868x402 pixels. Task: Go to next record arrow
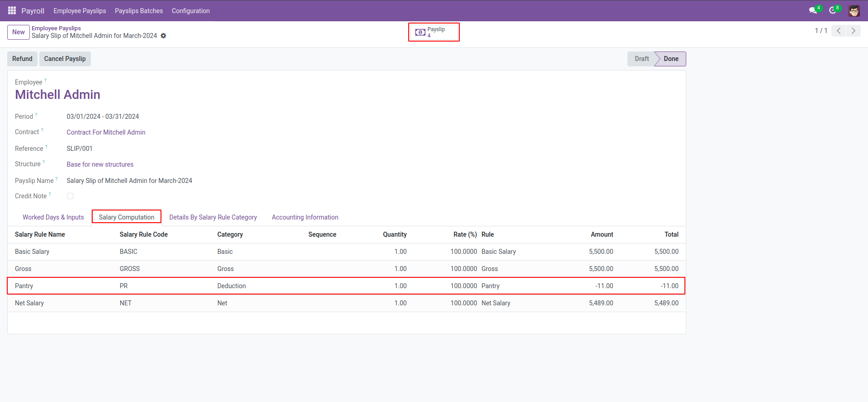point(853,31)
